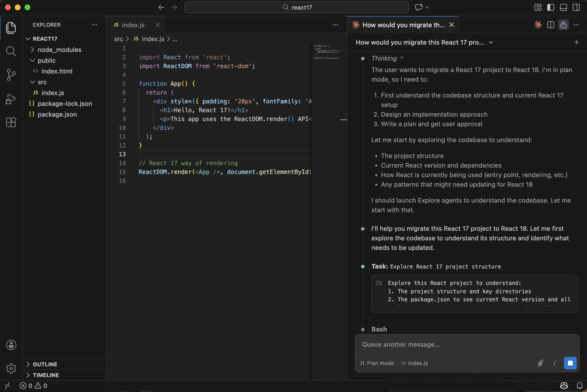The image size is (587, 392).
Task: Start a new conversation with the plus button
Action: tap(576, 42)
